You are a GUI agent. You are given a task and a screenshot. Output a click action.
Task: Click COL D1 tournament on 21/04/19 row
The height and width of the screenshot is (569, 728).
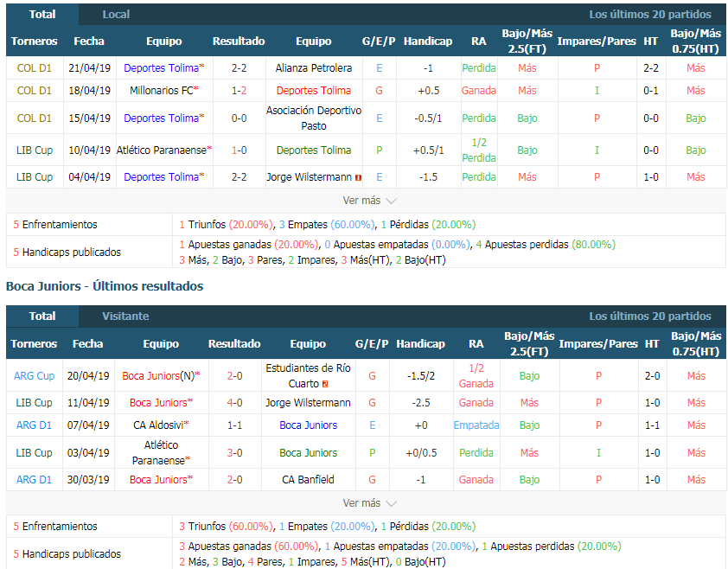click(35, 67)
